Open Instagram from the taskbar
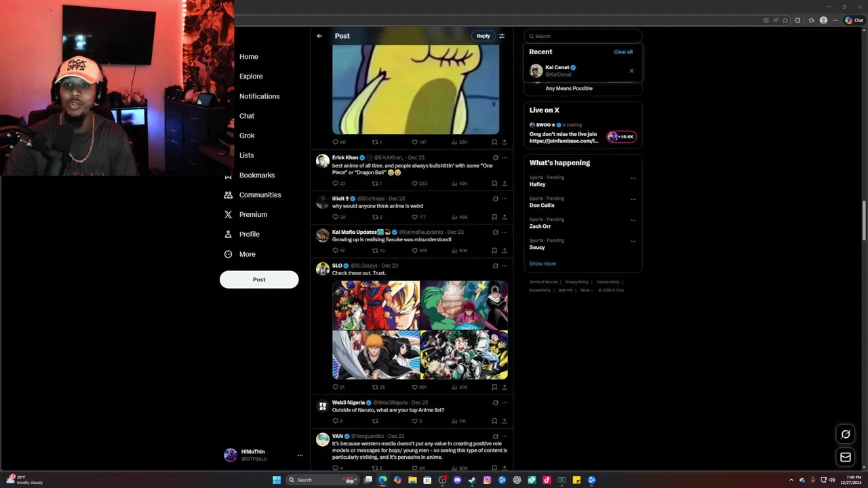Screen dimensions: 868x488 [x=487, y=480]
